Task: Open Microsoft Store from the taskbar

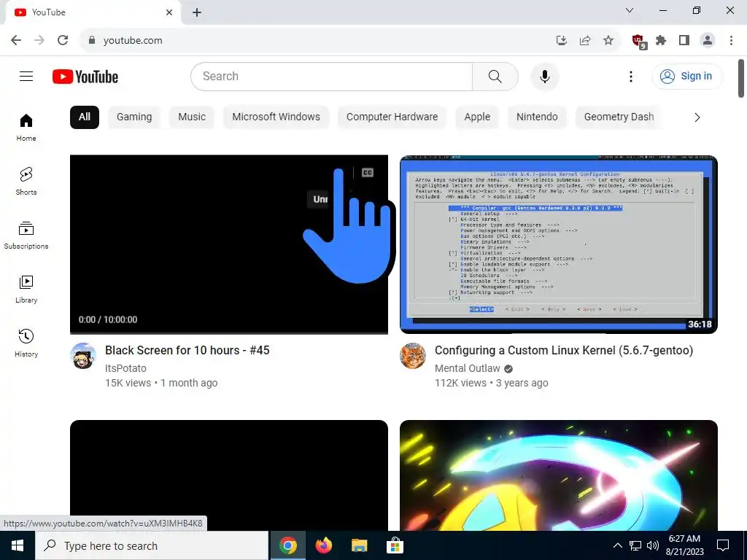Action: coord(395,545)
